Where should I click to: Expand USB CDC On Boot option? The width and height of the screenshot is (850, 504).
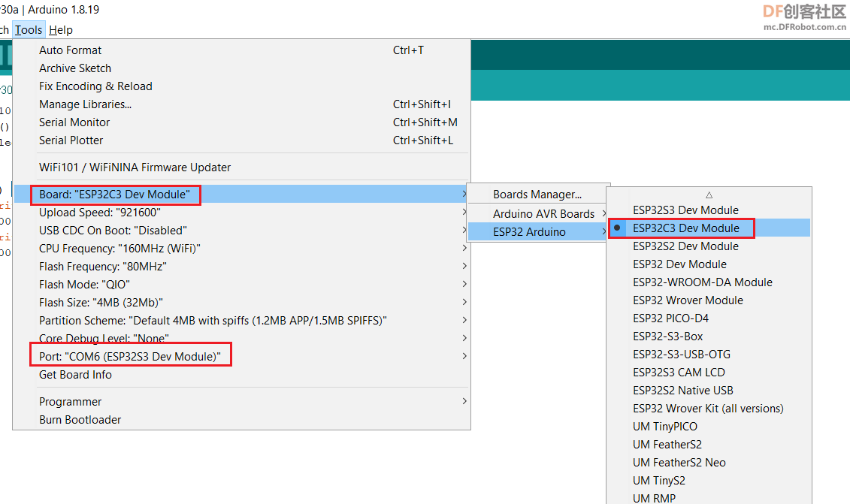point(242,231)
